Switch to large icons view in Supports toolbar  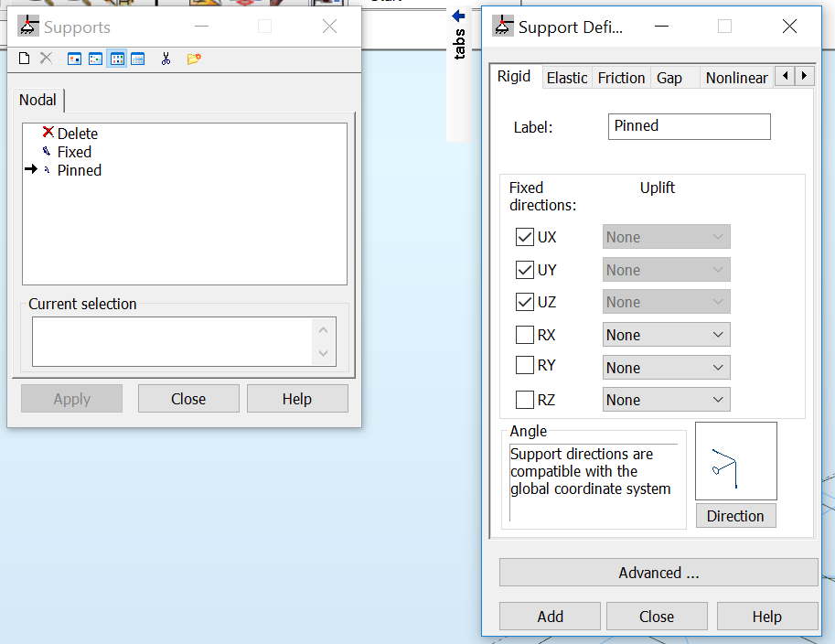tap(74, 59)
